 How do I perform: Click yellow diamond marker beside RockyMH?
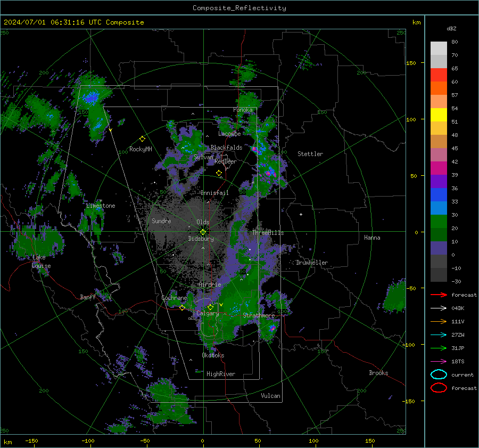click(142, 139)
